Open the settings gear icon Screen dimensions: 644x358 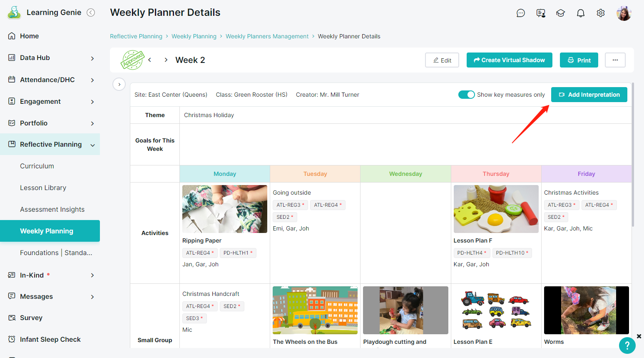click(x=600, y=13)
